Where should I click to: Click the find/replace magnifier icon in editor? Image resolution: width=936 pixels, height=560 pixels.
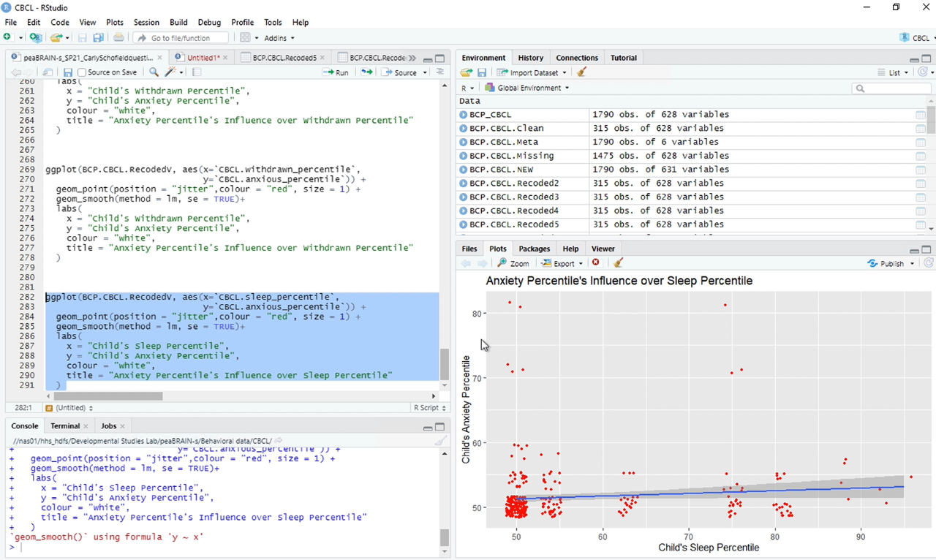tap(154, 72)
